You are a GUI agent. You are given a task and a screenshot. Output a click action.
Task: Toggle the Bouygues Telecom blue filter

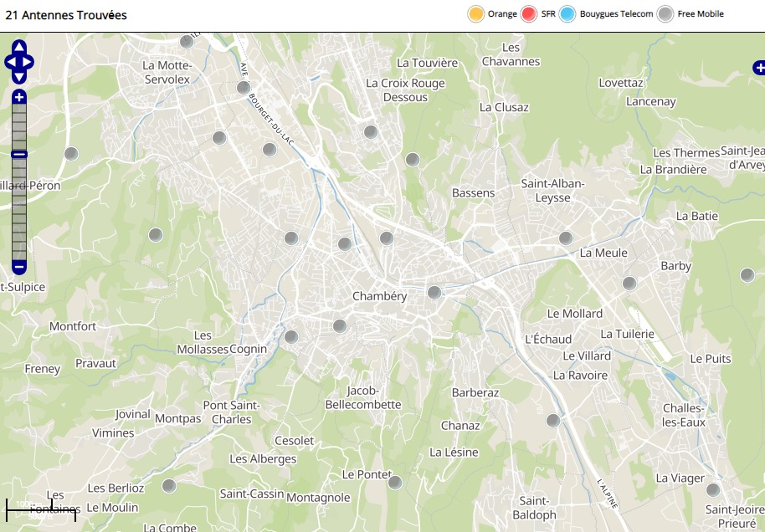tap(568, 14)
